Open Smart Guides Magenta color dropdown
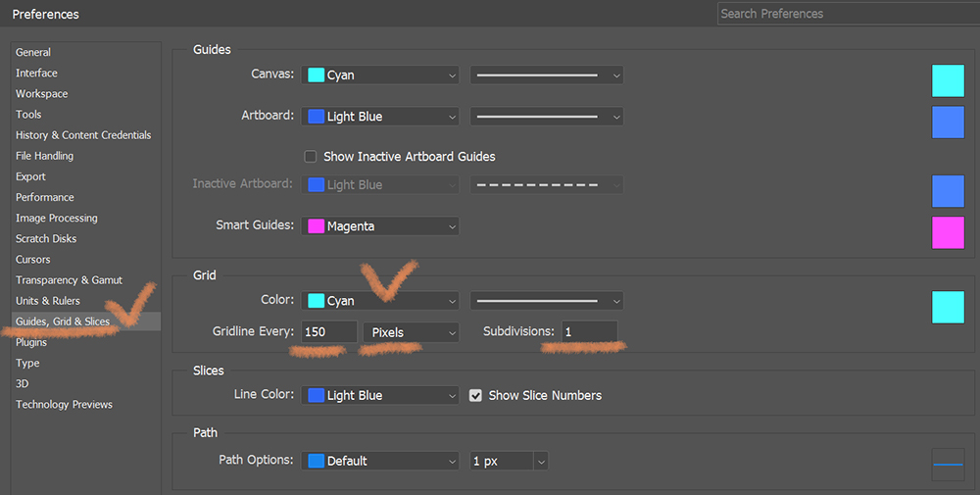Screen dimensions: 980x495 click(x=380, y=226)
